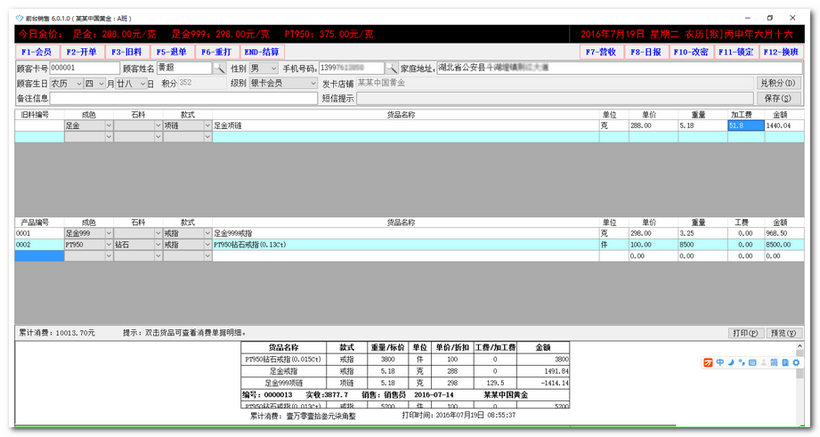Click the 顾客姓名 input field
The width and height of the screenshot is (820, 437).
click(x=184, y=68)
